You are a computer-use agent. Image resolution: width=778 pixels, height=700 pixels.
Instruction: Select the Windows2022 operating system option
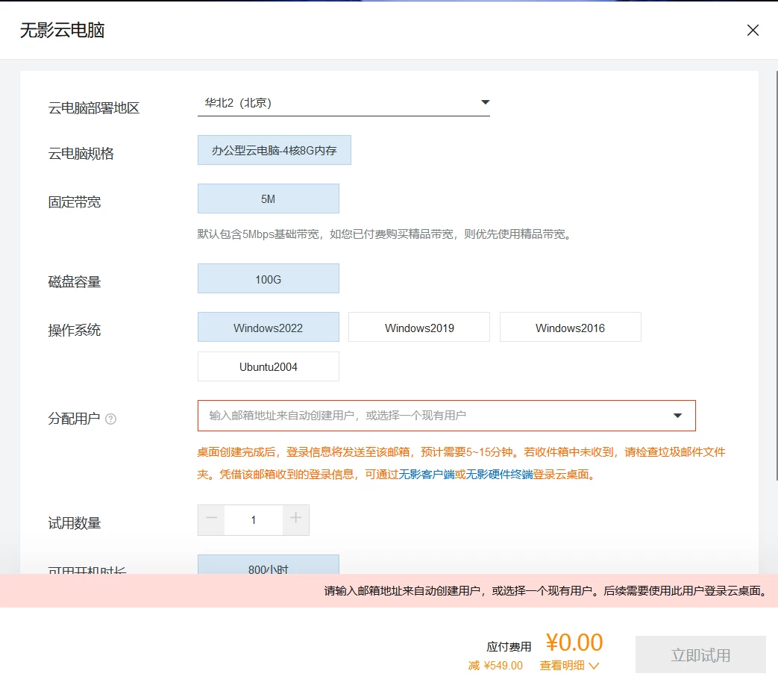click(x=268, y=327)
